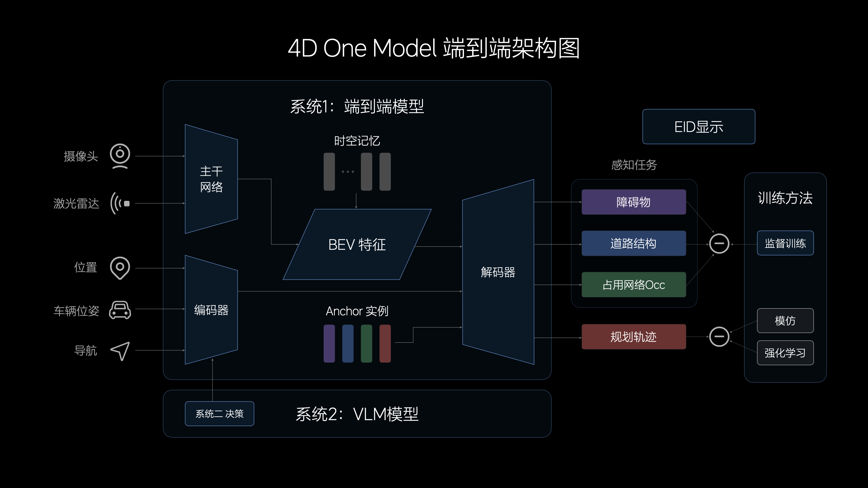This screenshot has width=868, height=488.
Task: Click the 系统二 决策 box
Action: (219, 414)
